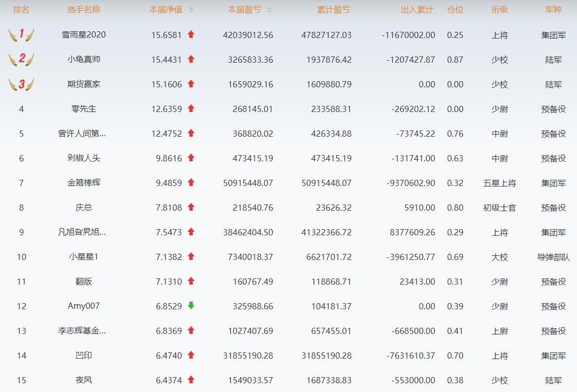Click the red up arrow for 庆总
The image size is (577, 392).
click(x=191, y=207)
